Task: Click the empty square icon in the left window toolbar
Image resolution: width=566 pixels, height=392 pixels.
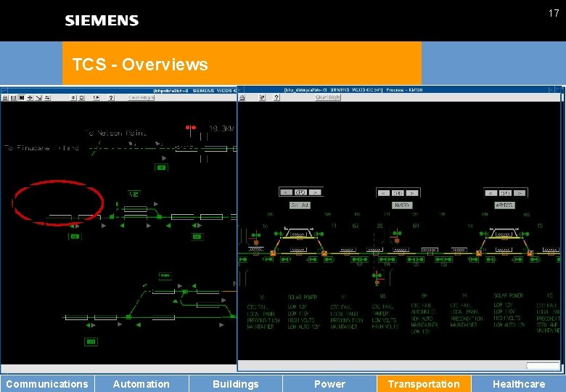Action: pyautogui.click(x=81, y=98)
